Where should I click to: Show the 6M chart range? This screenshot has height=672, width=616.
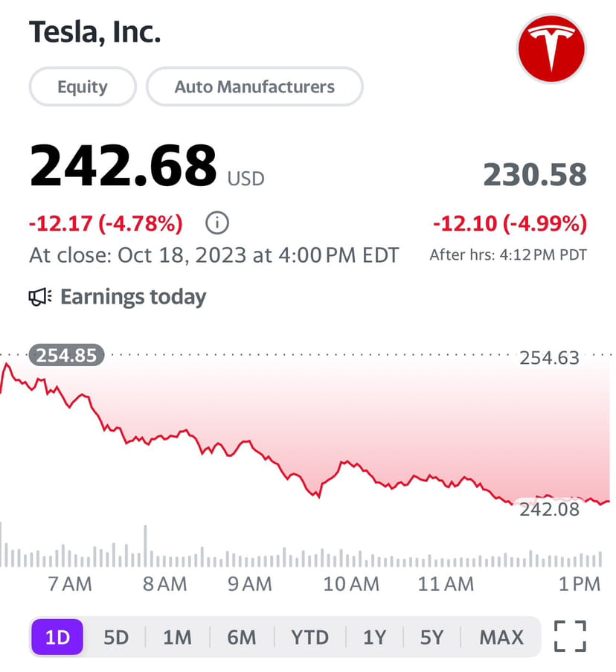(242, 637)
